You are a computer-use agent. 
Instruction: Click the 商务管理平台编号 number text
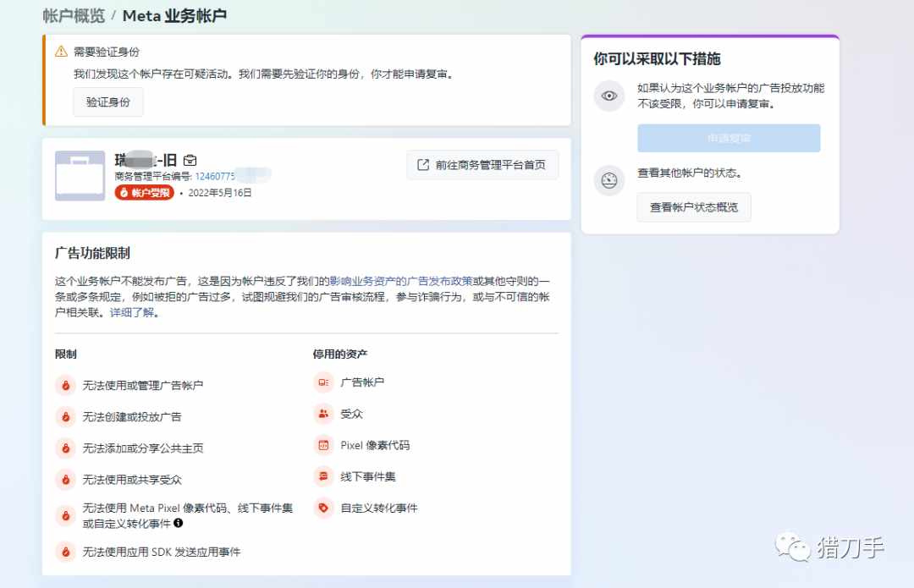click(x=214, y=176)
